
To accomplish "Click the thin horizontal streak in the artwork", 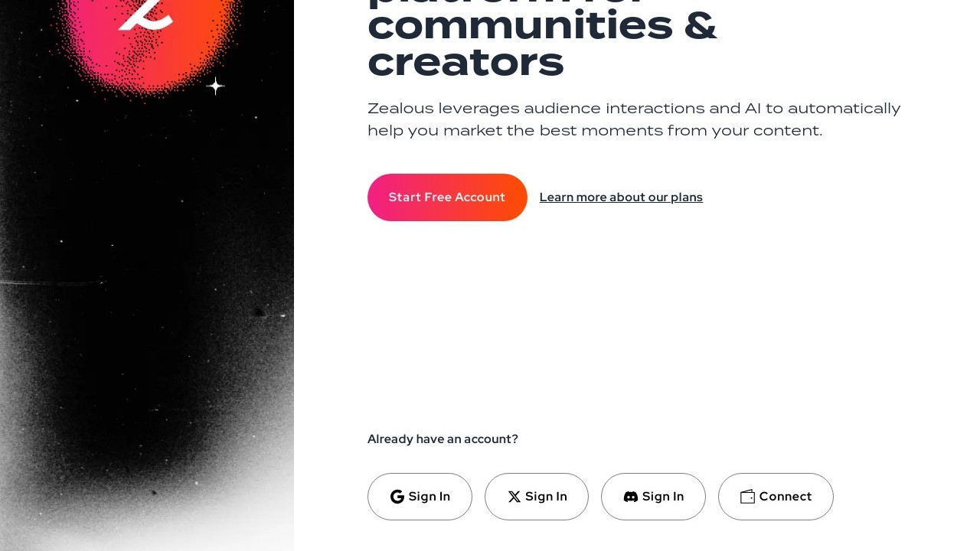I will click(x=54, y=282).
